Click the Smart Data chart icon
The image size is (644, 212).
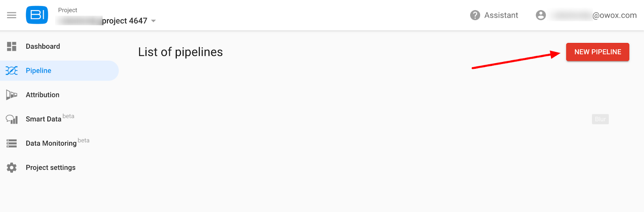coord(12,119)
